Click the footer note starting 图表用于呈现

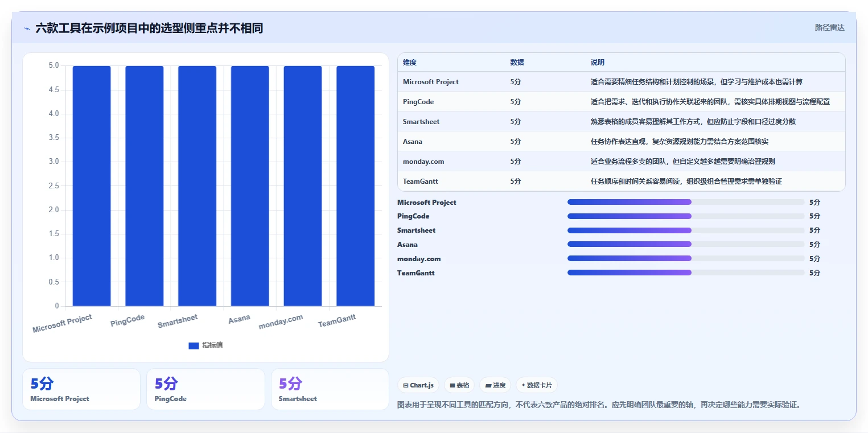599,405
